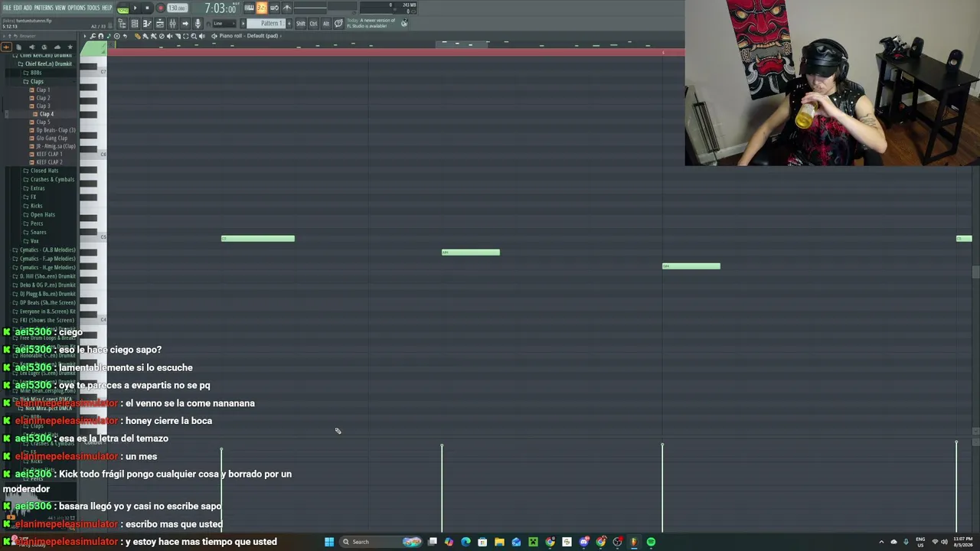Select the piano roll Select tool
Viewport: 980px width, 551px height.
point(185,36)
